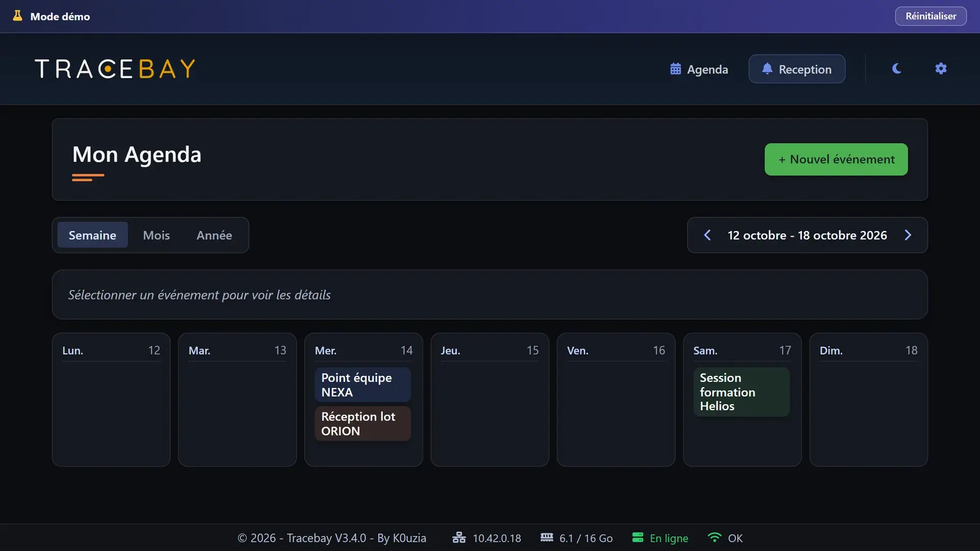Click the 6.1 / 16 Go memory text

586,538
